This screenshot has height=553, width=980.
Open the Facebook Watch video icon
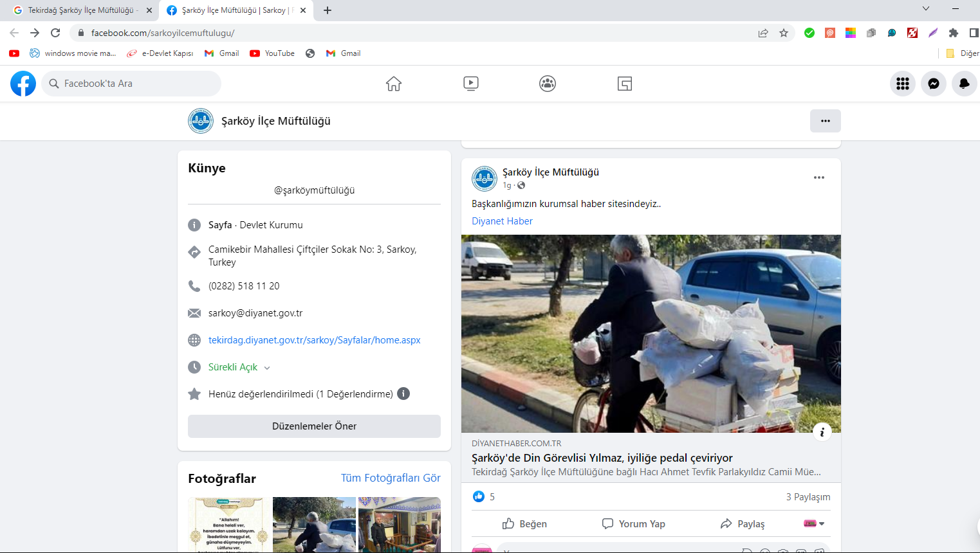point(470,84)
